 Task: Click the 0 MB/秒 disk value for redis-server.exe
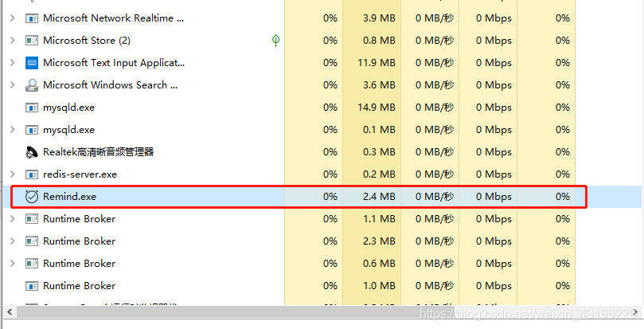[x=435, y=174]
